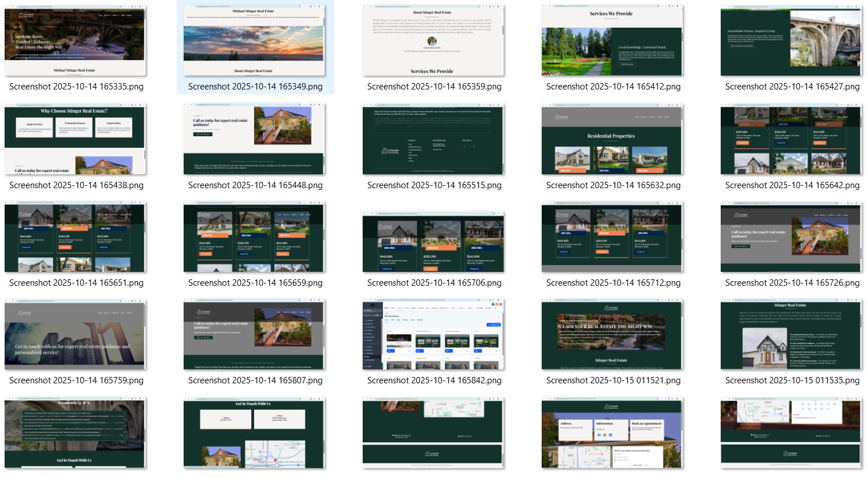Select thumbnail of Screenshot 2025-10-15 011535.png

[x=791, y=334]
